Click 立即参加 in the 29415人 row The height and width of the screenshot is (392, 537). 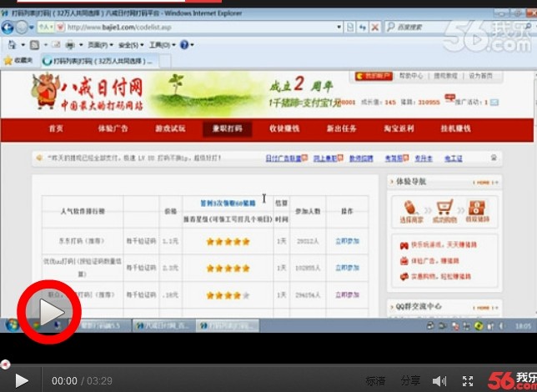[347, 294]
